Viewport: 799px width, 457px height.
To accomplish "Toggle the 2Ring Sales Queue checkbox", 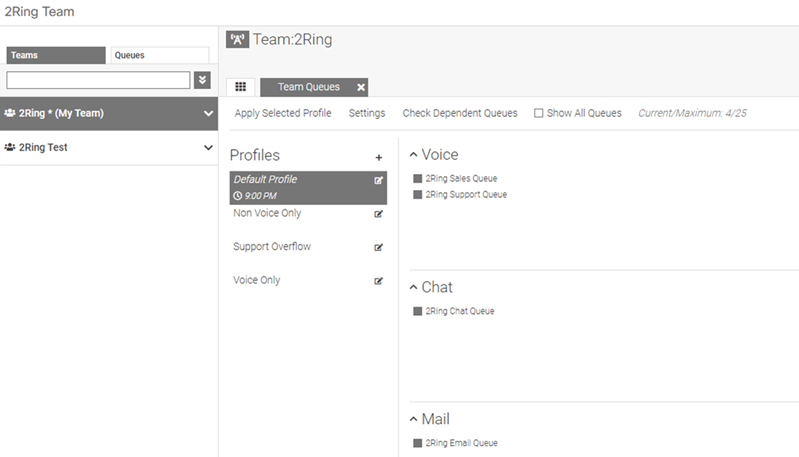I will (x=417, y=179).
